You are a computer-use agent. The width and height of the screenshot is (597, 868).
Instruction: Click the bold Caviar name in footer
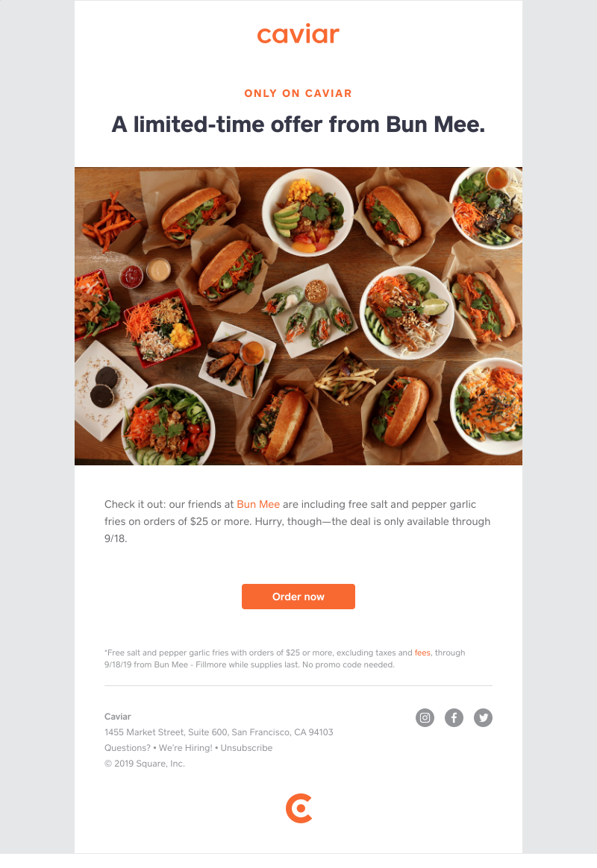coord(117,717)
